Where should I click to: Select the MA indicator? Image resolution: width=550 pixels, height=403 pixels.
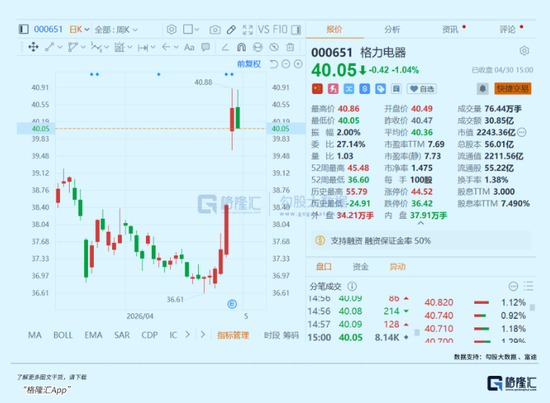[35, 335]
